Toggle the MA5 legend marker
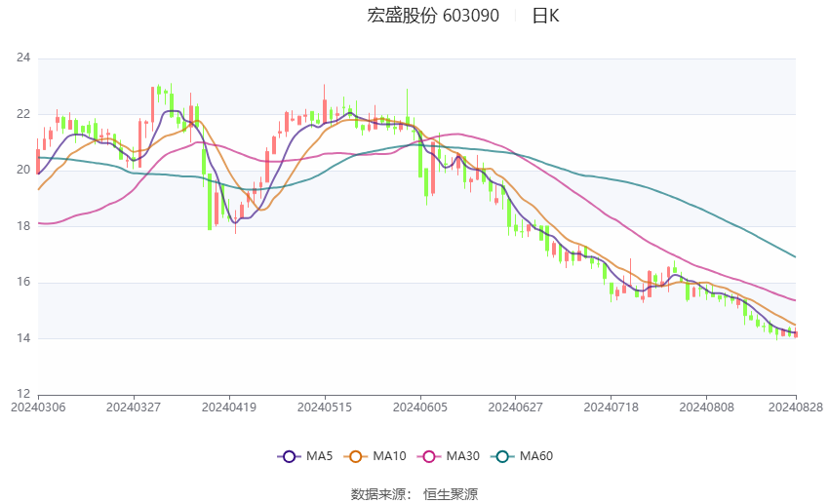The width and height of the screenshot is (829, 504). point(289,456)
